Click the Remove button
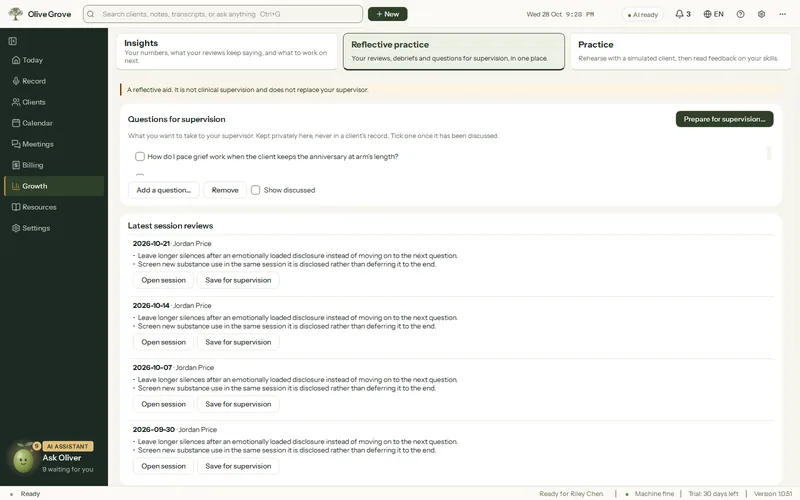800x500 pixels. click(225, 190)
